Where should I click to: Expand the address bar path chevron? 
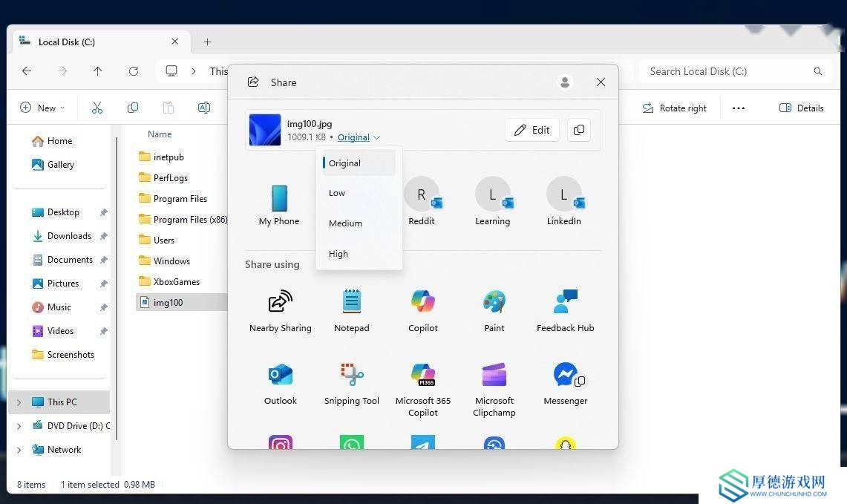point(194,71)
